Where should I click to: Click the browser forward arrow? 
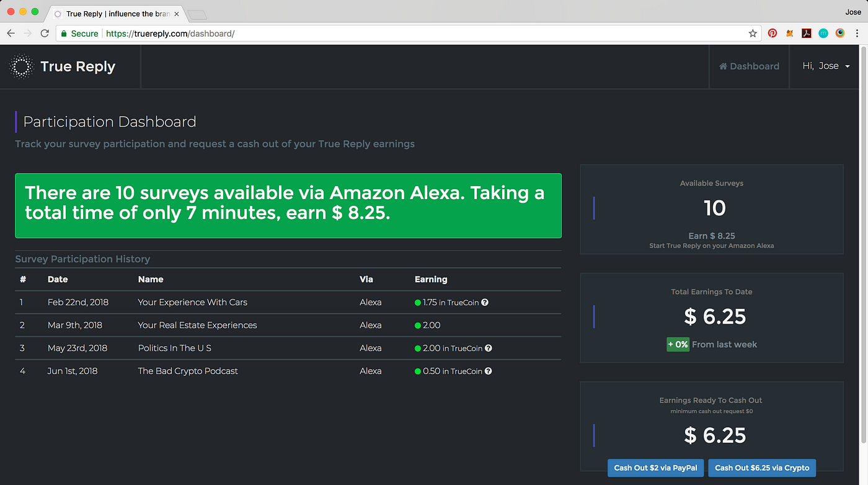pyautogui.click(x=28, y=33)
